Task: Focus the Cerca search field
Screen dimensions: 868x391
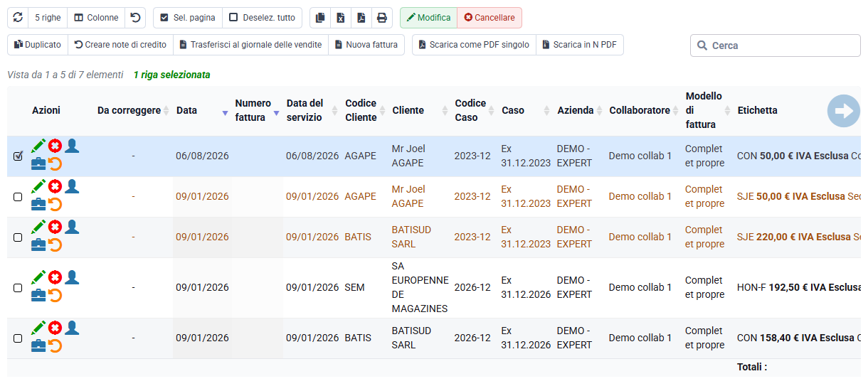Action: 776,45
